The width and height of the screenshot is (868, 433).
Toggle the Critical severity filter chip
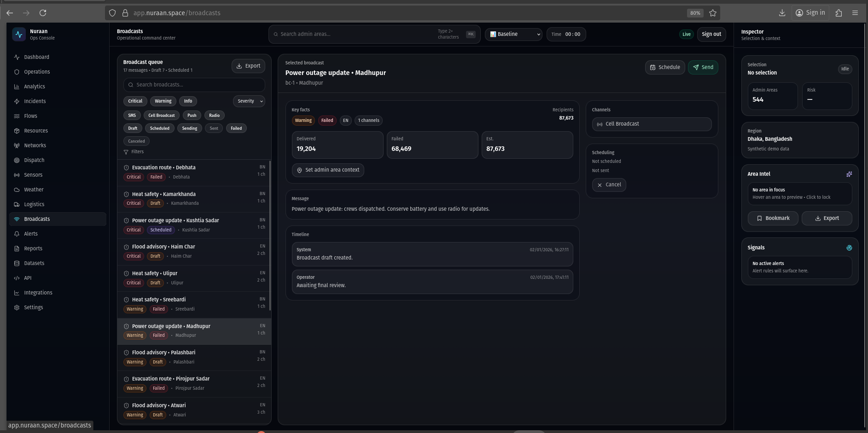coord(135,101)
